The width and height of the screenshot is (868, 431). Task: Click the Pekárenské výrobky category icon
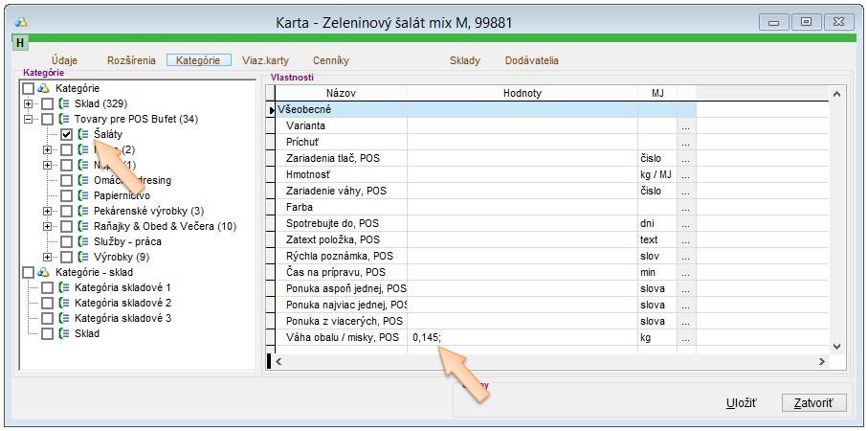tap(84, 211)
